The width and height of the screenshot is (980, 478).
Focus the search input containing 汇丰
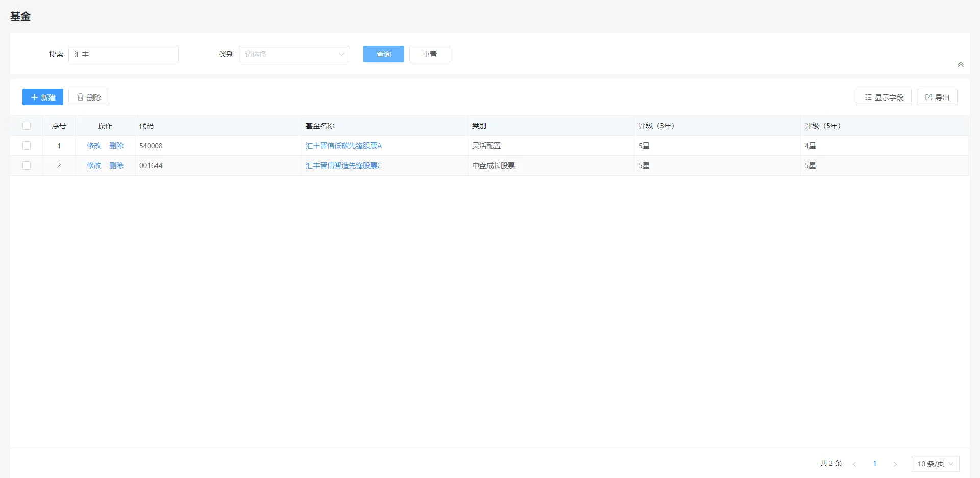124,54
